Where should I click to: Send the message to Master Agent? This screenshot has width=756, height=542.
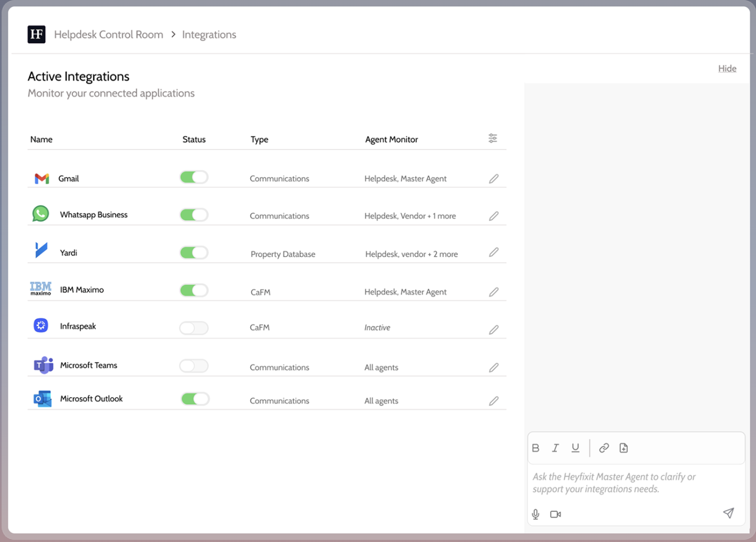[x=728, y=513]
